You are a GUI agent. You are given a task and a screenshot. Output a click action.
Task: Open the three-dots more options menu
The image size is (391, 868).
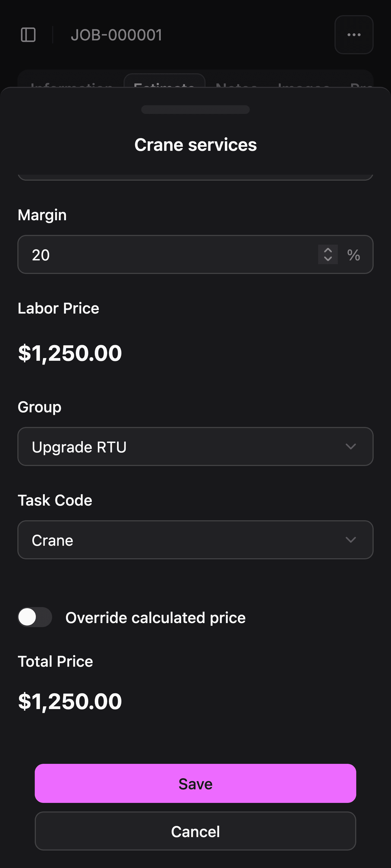point(354,35)
